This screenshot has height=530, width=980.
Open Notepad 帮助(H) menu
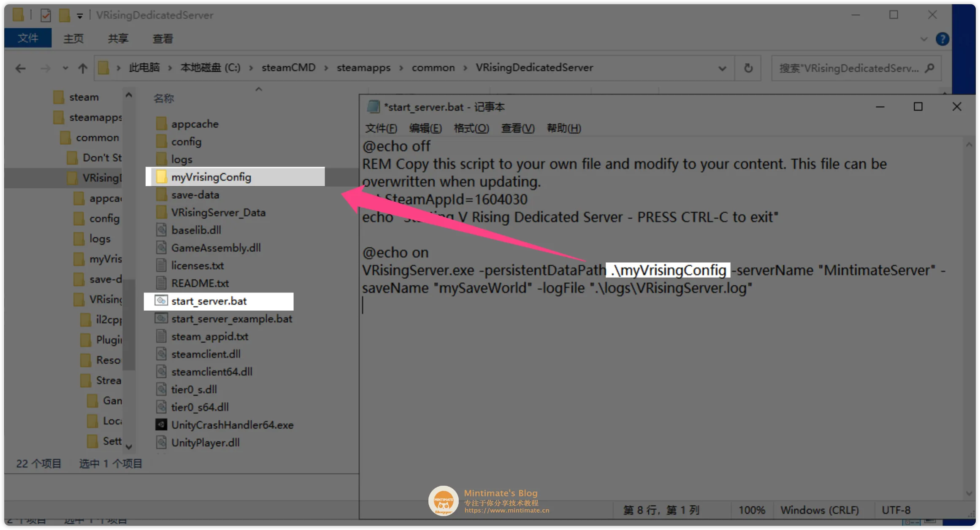tap(564, 128)
